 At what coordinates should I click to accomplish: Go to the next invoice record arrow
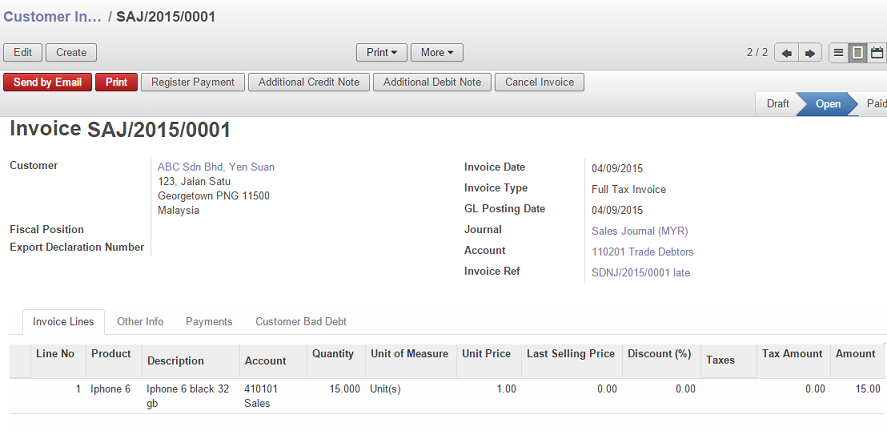click(811, 53)
